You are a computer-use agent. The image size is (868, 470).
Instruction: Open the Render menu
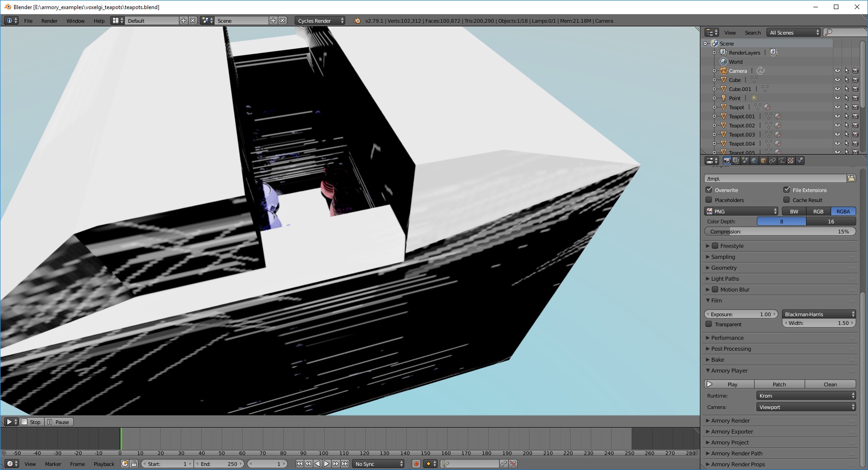(x=49, y=20)
